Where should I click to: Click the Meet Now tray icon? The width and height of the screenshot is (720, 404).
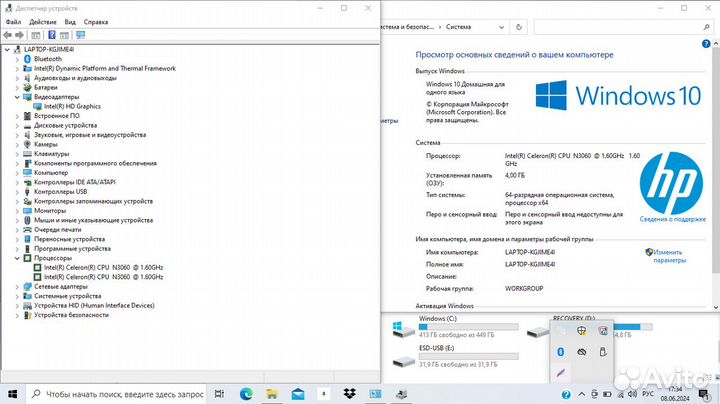[x=595, y=394]
